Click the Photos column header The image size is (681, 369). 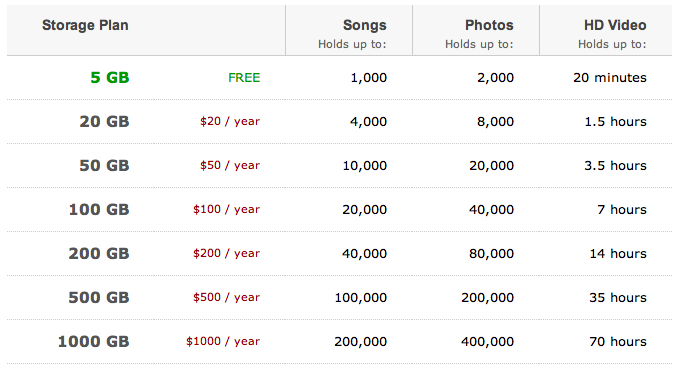coord(489,25)
